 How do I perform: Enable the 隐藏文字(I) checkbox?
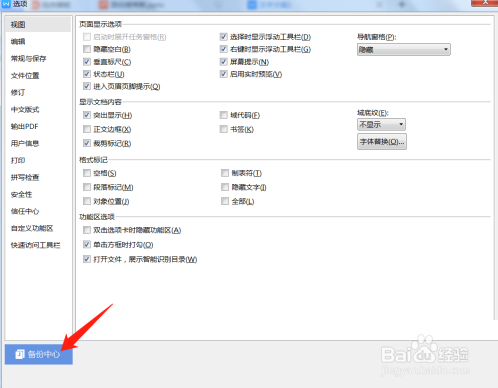[x=225, y=187]
